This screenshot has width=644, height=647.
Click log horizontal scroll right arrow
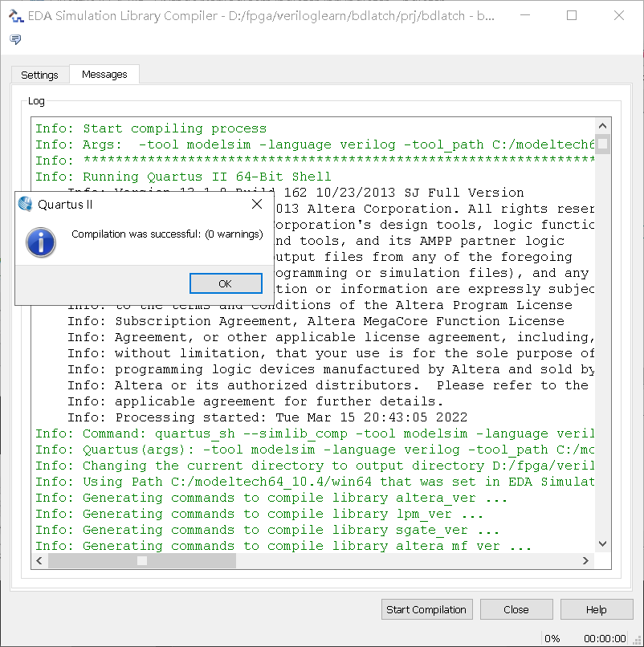[x=586, y=560]
